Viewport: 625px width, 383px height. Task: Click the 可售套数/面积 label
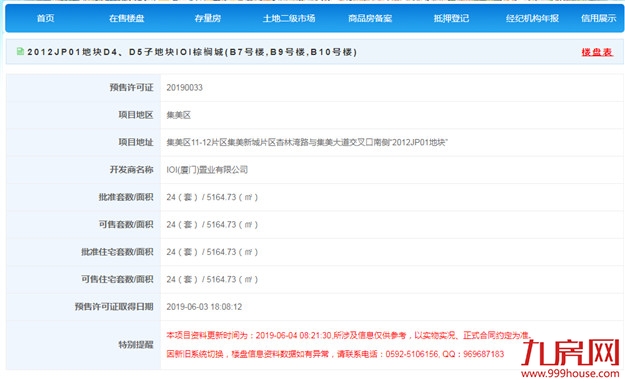126,224
